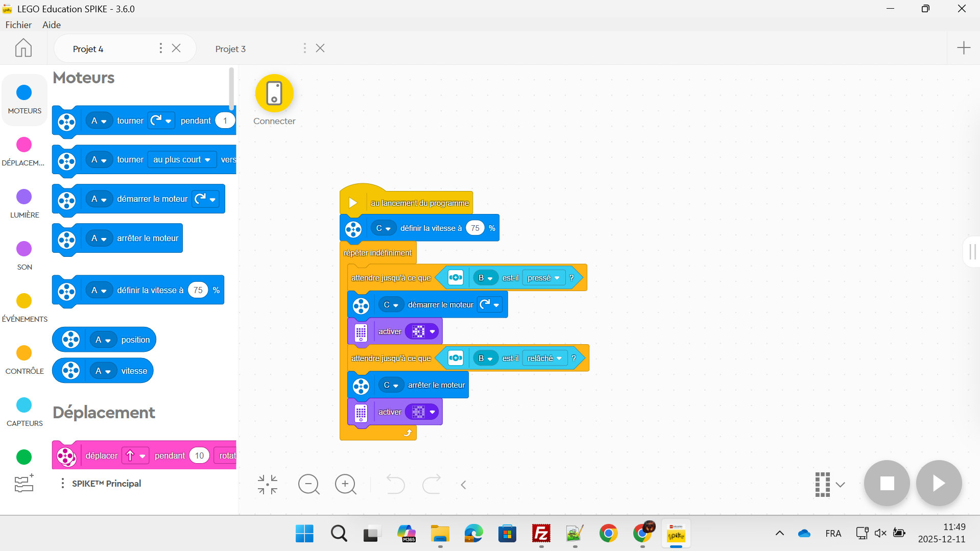Open Chrome from the taskbar
Image resolution: width=980 pixels, height=551 pixels.
click(x=608, y=534)
